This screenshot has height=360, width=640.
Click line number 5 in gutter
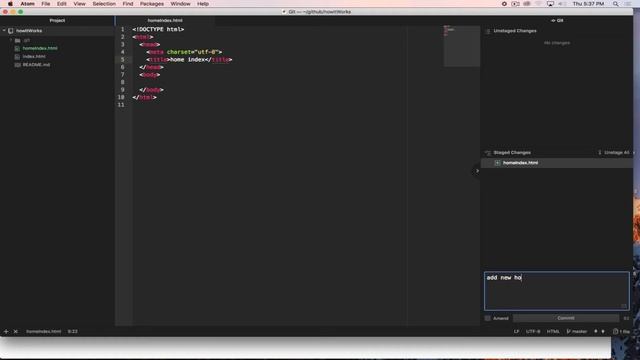click(122, 60)
